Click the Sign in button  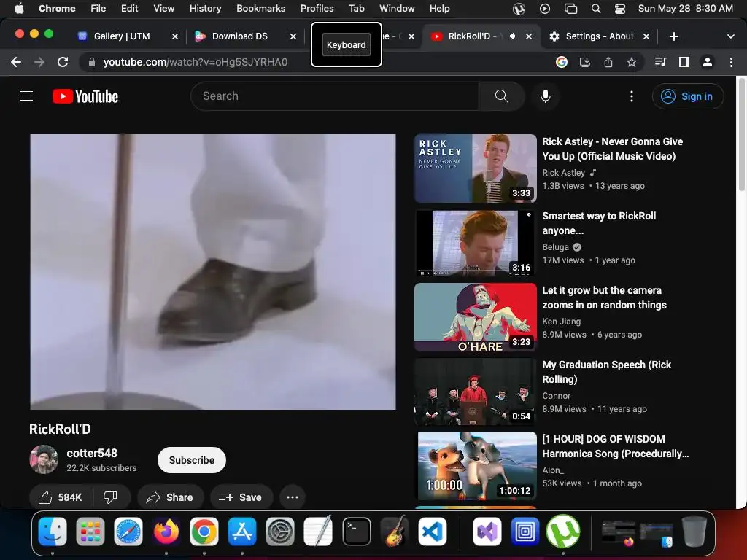coord(688,96)
